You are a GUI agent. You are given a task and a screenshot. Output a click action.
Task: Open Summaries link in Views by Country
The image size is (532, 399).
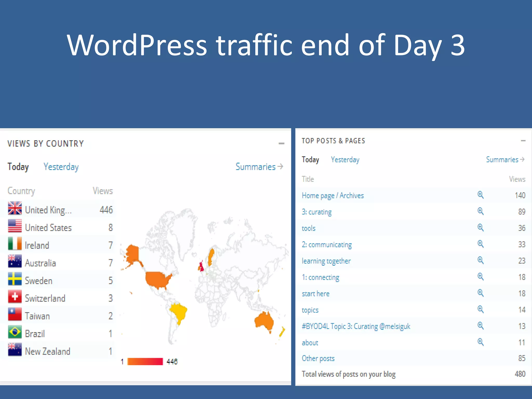pyautogui.click(x=259, y=167)
